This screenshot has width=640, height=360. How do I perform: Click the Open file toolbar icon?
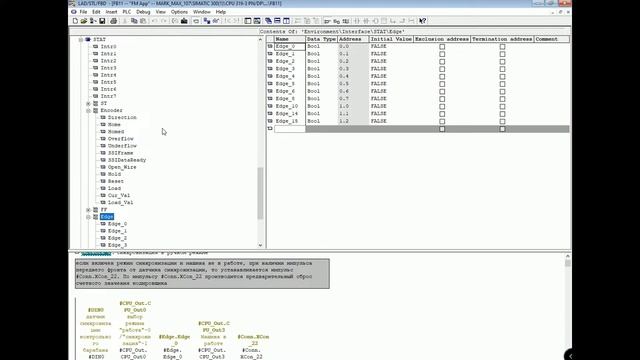click(84, 21)
